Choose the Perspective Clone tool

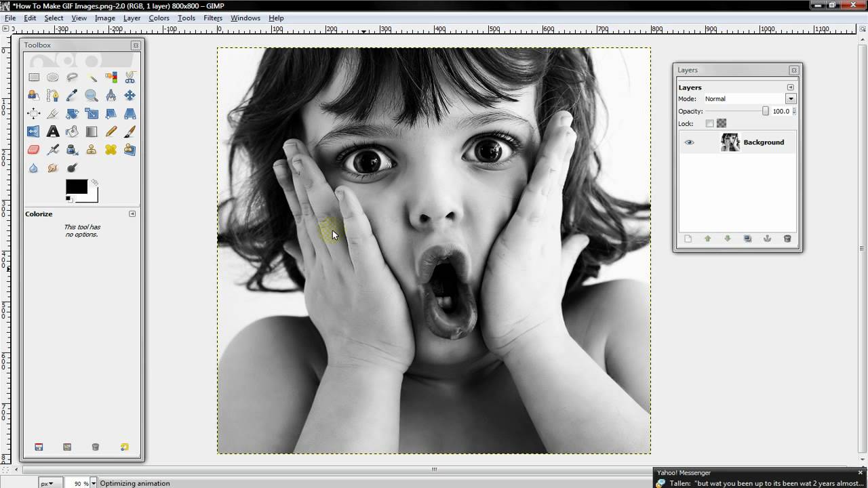pyautogui.click(x=130, y=150)
